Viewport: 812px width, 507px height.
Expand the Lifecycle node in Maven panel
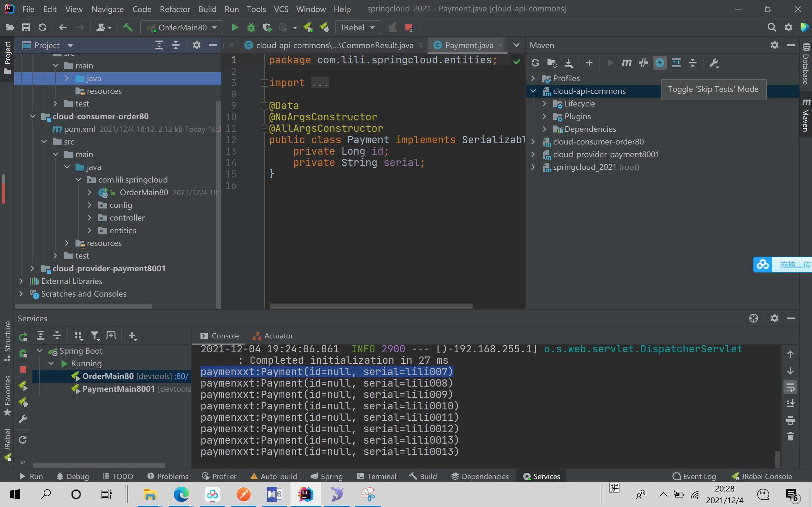[544, 104]
